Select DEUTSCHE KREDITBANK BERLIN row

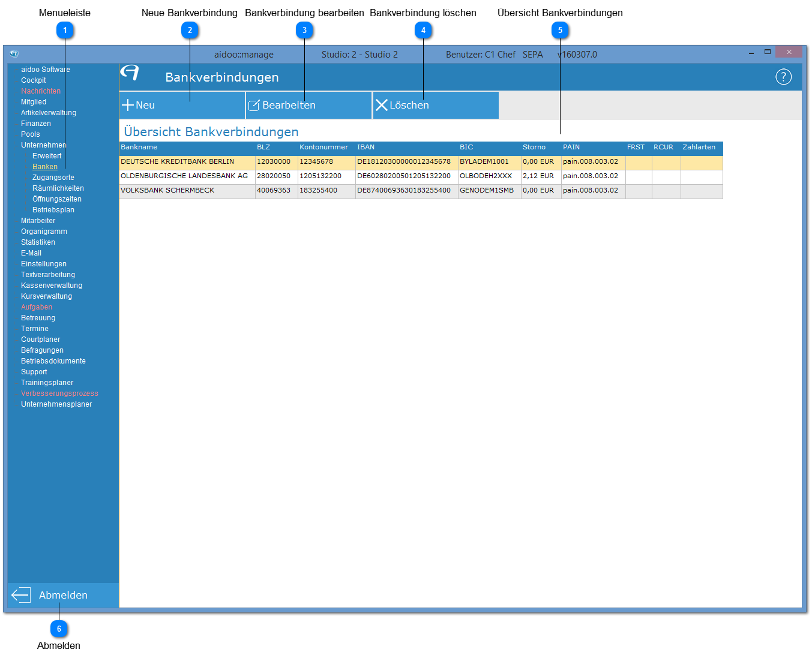[x=421, y=162]
